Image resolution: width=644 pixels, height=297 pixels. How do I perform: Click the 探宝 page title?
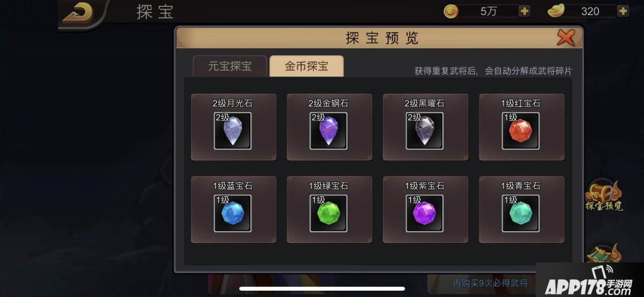(x=155, y=12)
